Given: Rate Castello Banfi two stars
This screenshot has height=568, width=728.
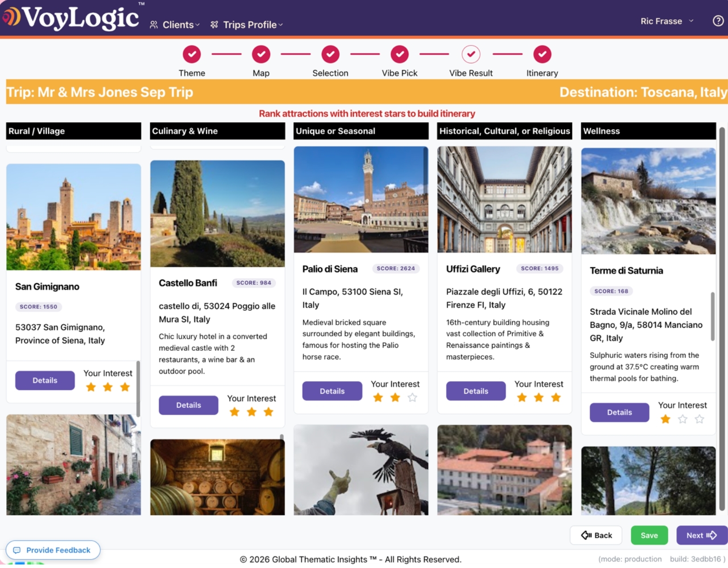Looking at the screenshot, I should tap(251, 412).
